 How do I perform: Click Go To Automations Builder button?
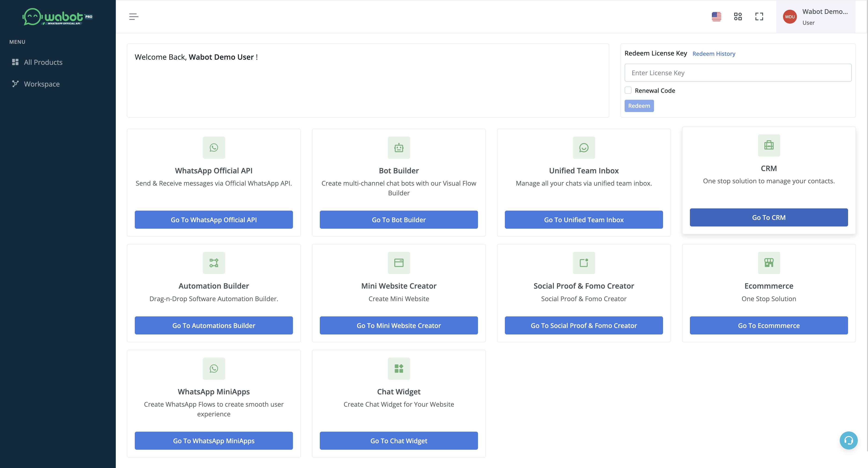point(214,325)
